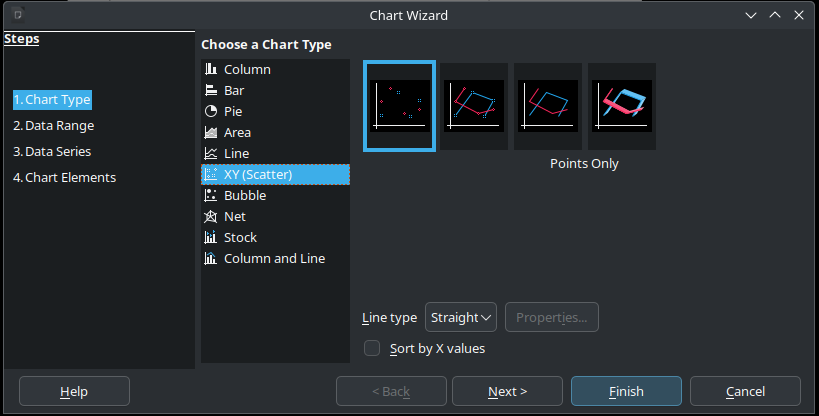Select the Bubble chart type icon
Viewport: 819px width, 416px height.
[211, 195]
